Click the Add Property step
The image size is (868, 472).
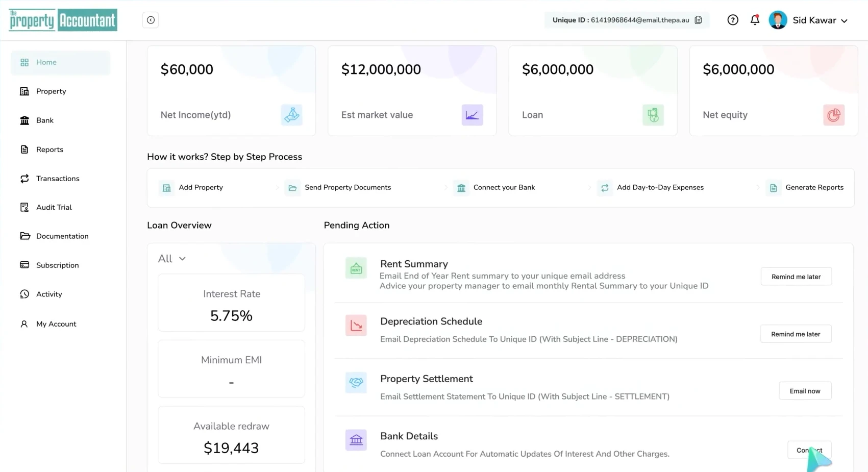191,188
